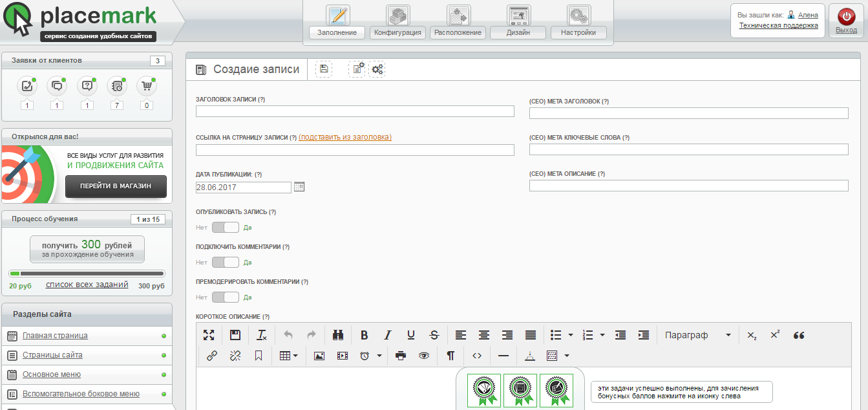Expand the bulleted list style dropdown arrow
This screenshot has height=410, width=868.
point(571,335)
